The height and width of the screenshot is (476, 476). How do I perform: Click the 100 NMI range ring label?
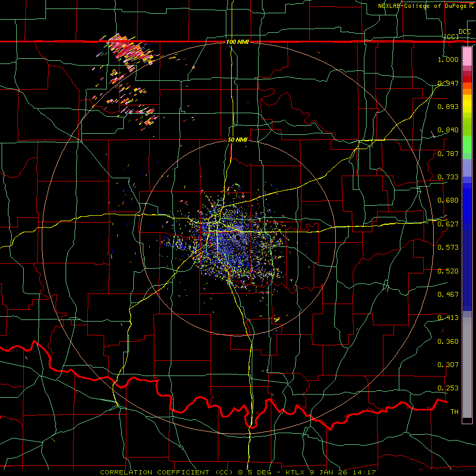(237, 42)
